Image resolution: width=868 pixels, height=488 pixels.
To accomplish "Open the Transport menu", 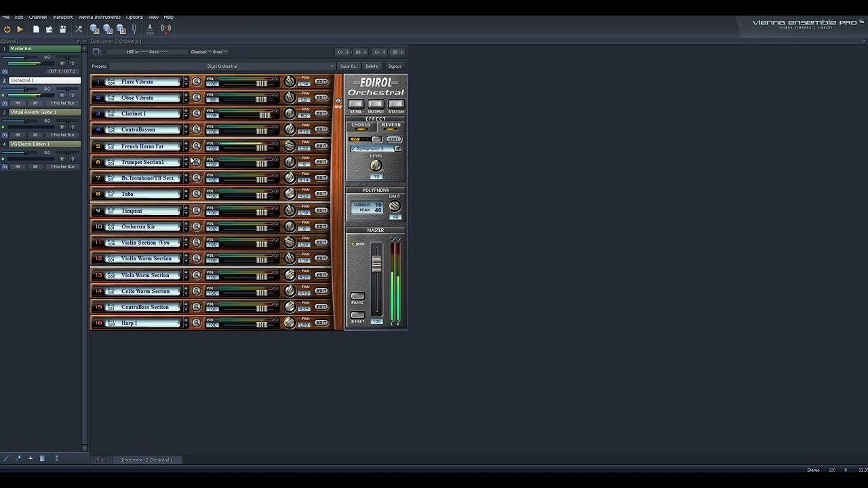I will click(x=62, y=17).
